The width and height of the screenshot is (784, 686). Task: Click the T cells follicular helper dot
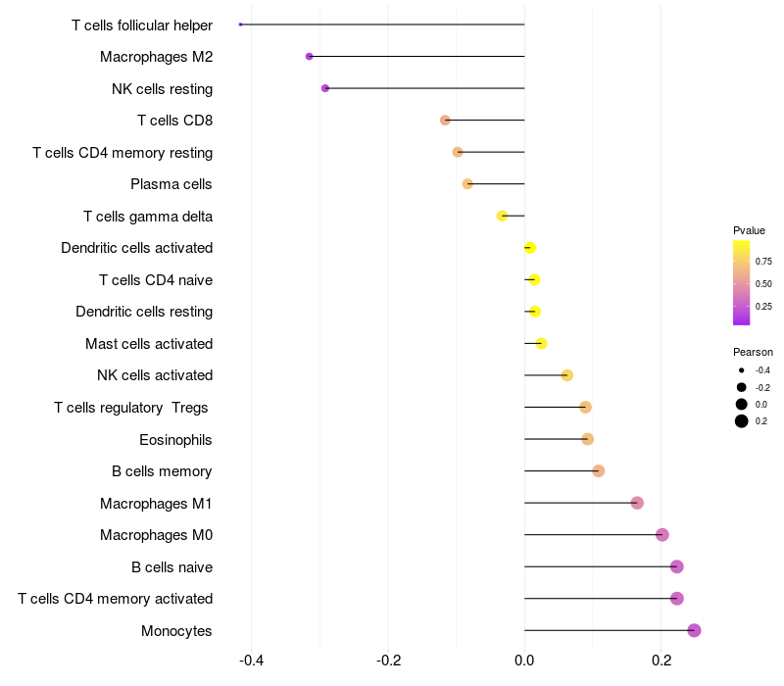[x=240, y=24]
